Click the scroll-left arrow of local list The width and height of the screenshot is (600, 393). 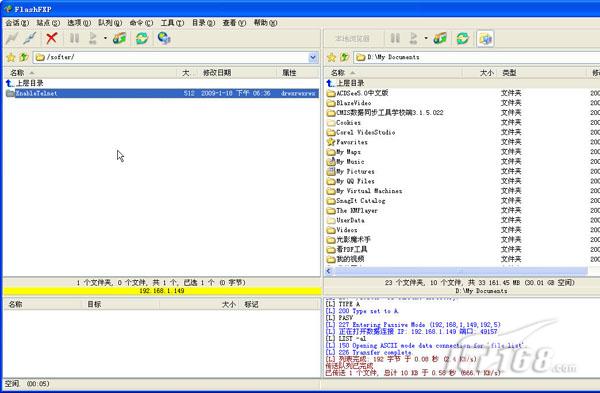(329, 271)
